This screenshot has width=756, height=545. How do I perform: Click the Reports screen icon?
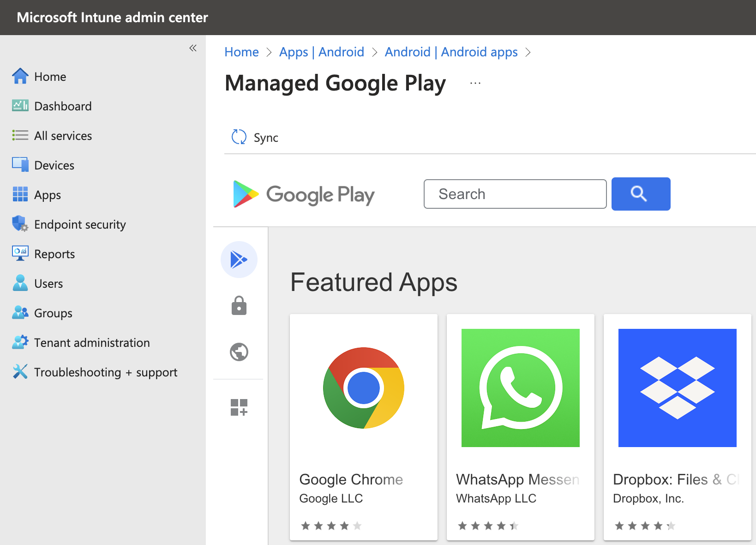(20, 254)
